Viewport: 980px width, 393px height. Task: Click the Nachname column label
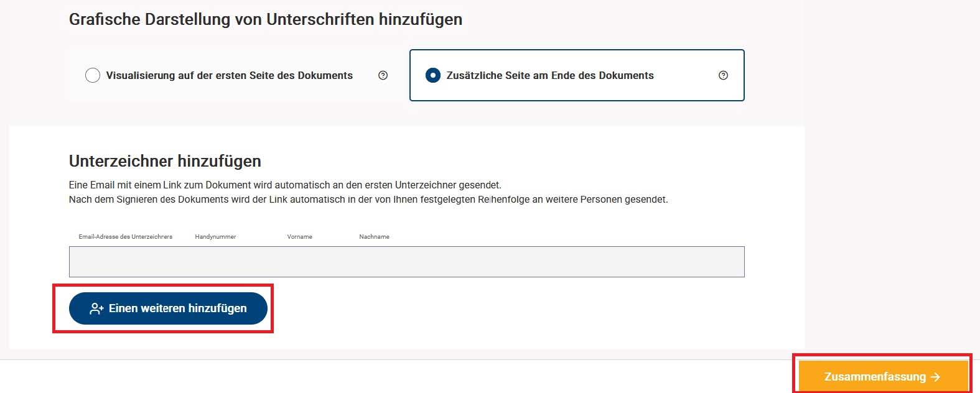(375, 237)
